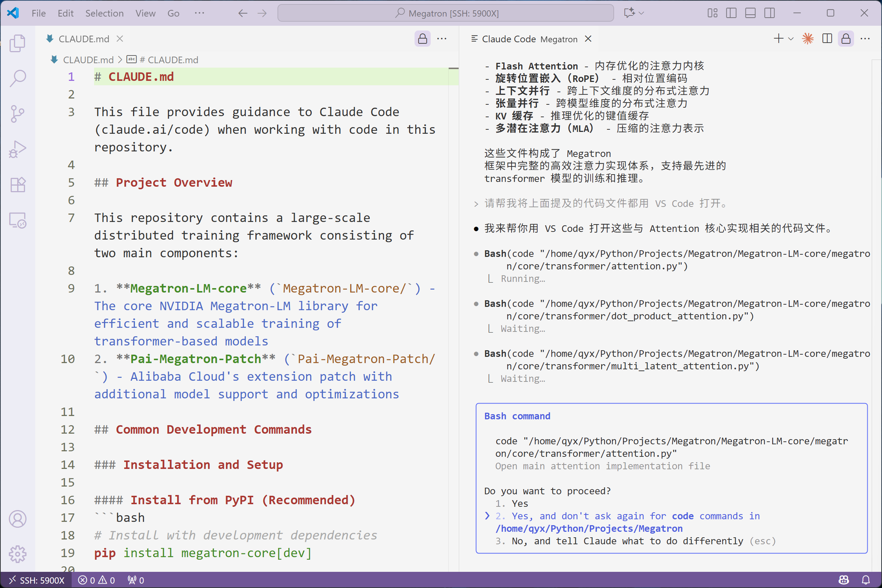Screen dimensions: 882x588
Task: Click the '## Common Development Commands' heading
Action: click(x=203, y=430)
